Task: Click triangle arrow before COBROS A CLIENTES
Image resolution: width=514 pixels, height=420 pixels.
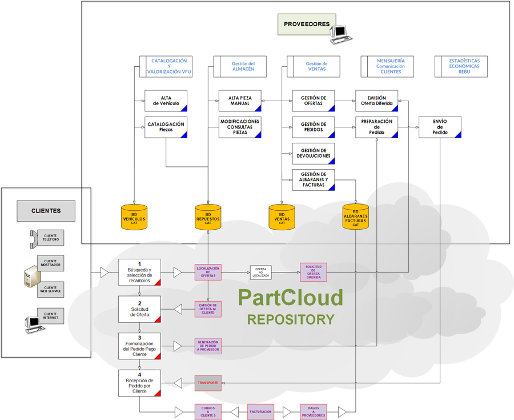Action: pyautogui.click(x=179, y=412)
